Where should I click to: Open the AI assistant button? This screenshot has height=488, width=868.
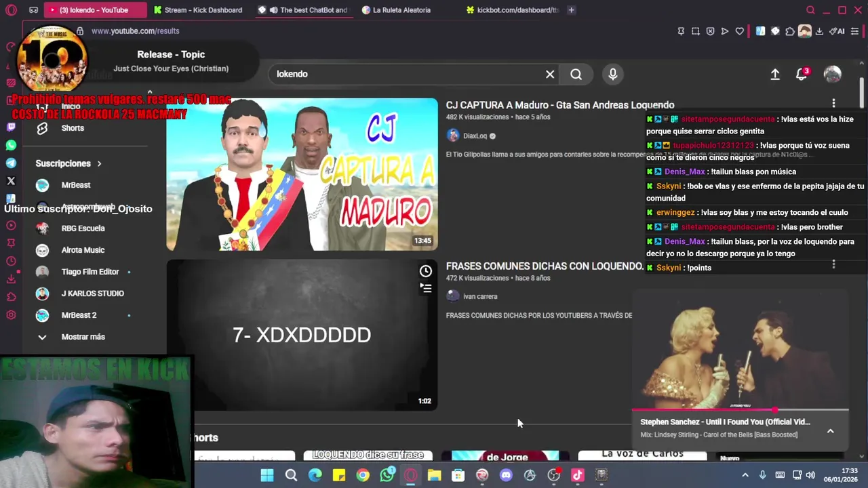[x=837, y=31]
